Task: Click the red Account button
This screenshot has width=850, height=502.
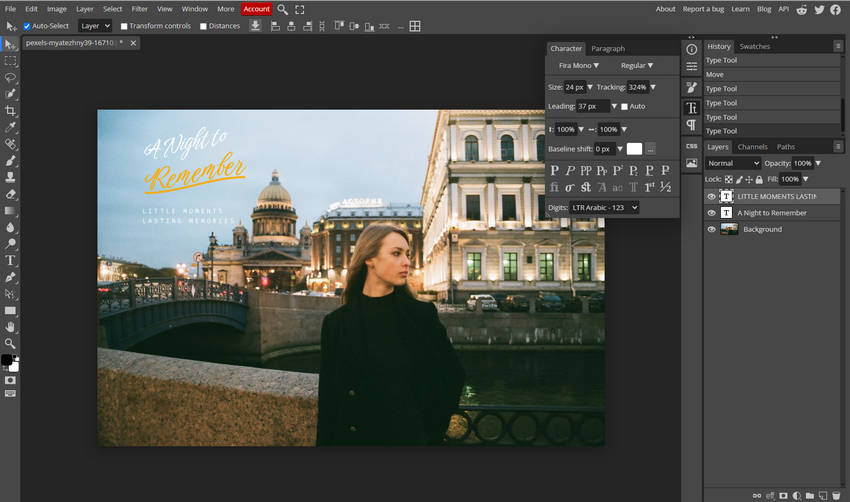Action: (x=256, y=9)
